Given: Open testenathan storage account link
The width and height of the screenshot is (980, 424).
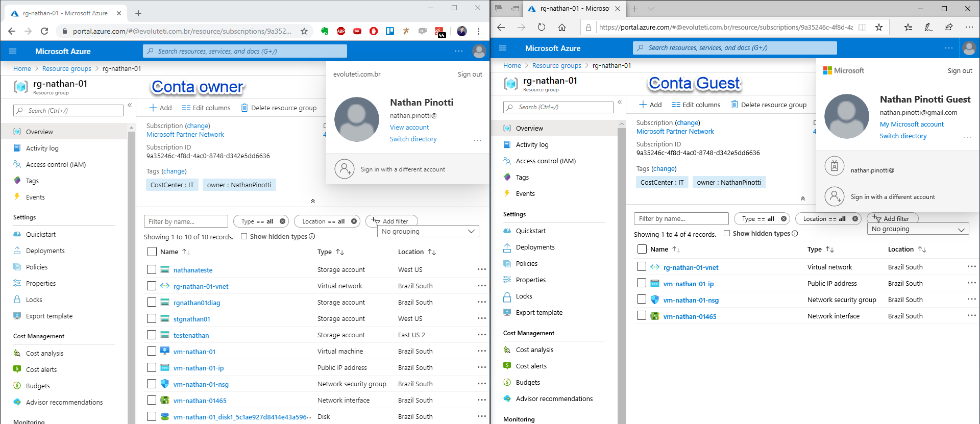Looking at the screenshot, I should (x=191, y=335).
